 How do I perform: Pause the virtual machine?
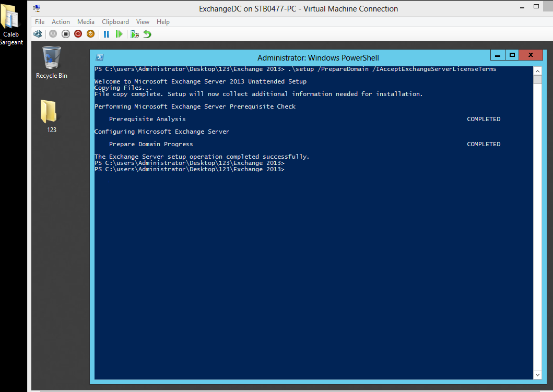point(107,34)
